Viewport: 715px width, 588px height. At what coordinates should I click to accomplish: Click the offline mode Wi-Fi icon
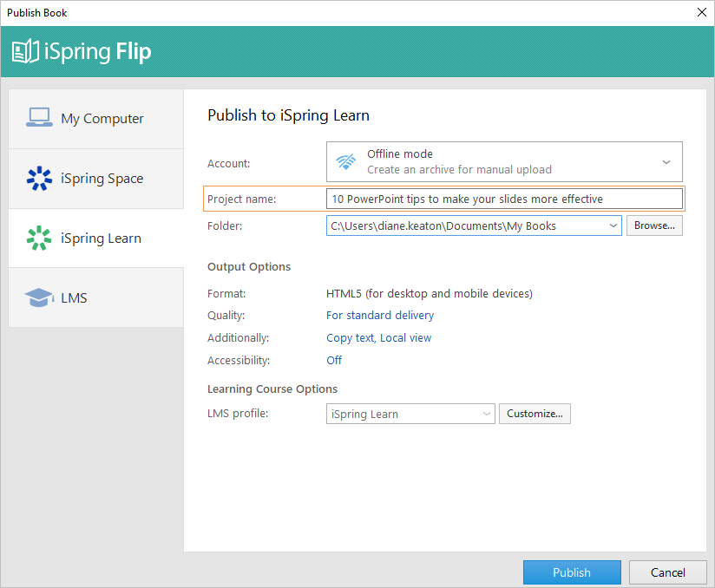345,162
